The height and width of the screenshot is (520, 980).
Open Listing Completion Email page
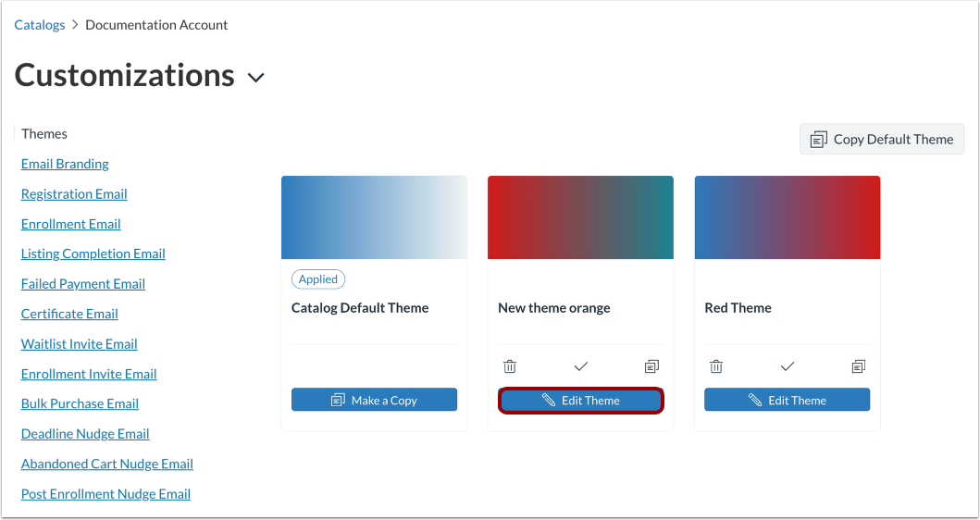pyautogui.click(x=93, y=254)
